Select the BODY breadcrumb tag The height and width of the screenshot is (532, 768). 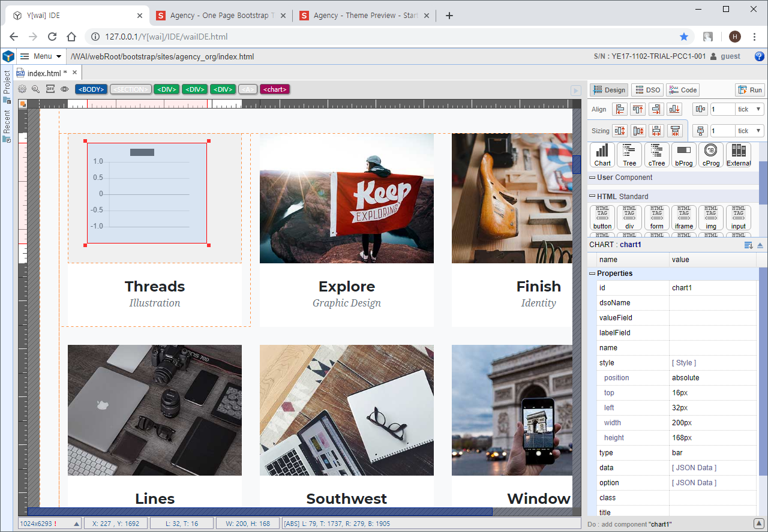click(x=91, y=89)
